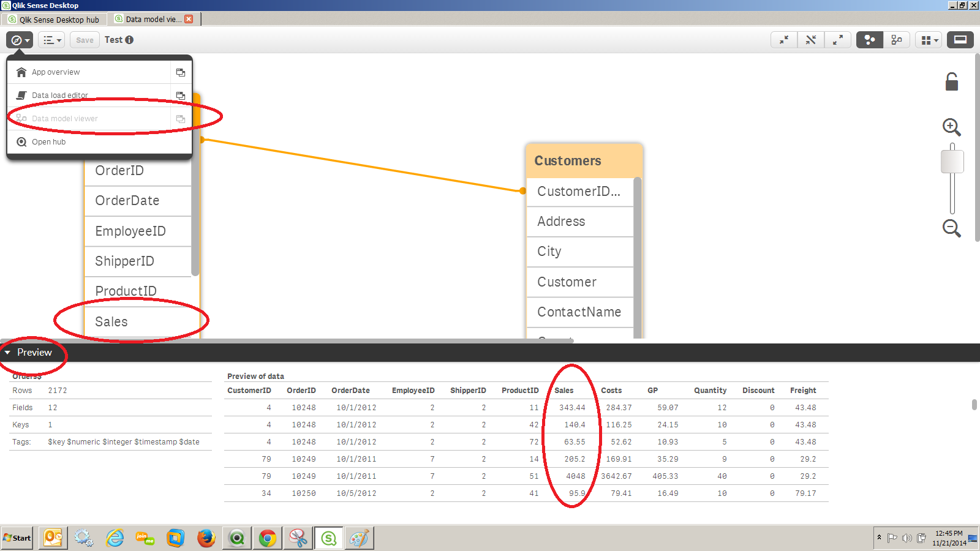Open QlikView from the taskbar
The image size is (980, 551).
tap(237, 538)
